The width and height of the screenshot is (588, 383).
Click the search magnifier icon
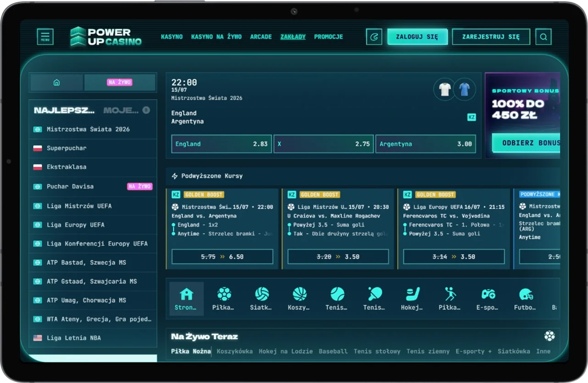click(x=544, y=37)
